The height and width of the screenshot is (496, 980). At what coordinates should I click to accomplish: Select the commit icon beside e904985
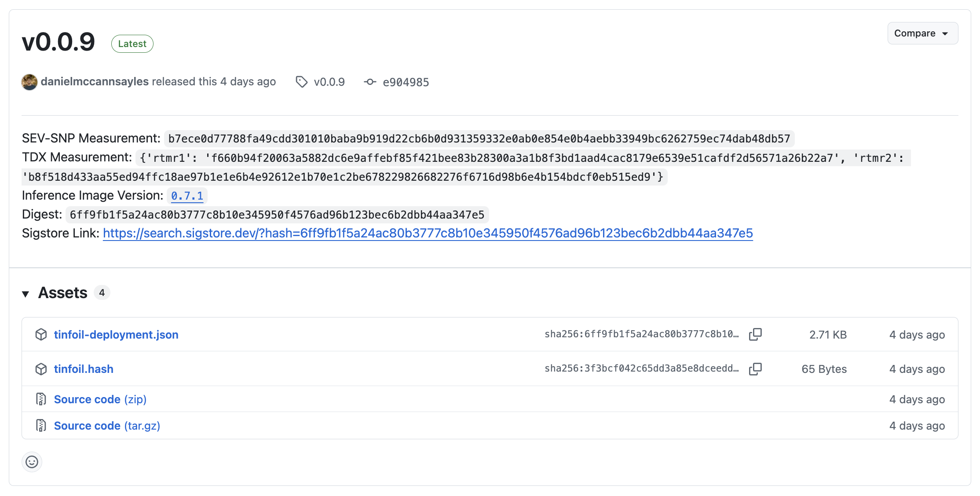pyautogui.click(x=370, y=82)
